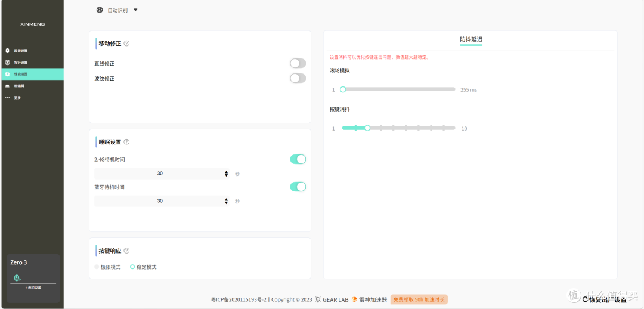Viewport: 644px width, 309px height.
Task: Click the 蓝牙待机时间 stepper arrows
Action: click(227, 202)
